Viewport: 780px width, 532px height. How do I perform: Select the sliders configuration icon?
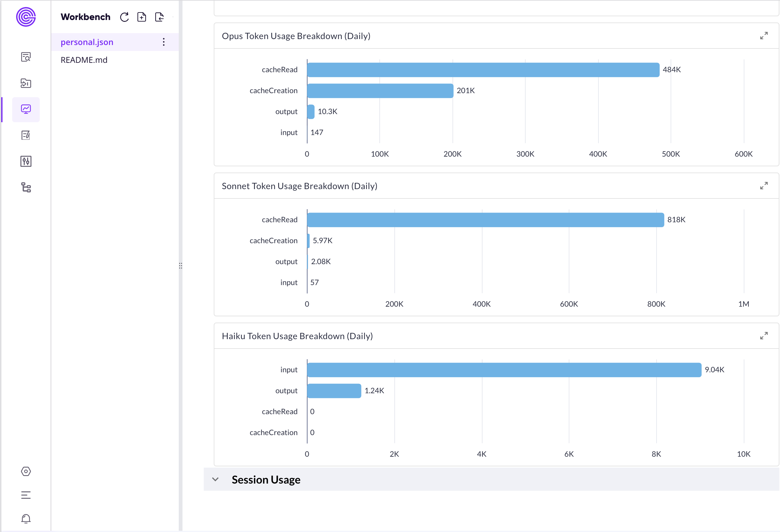pos(26,162)
